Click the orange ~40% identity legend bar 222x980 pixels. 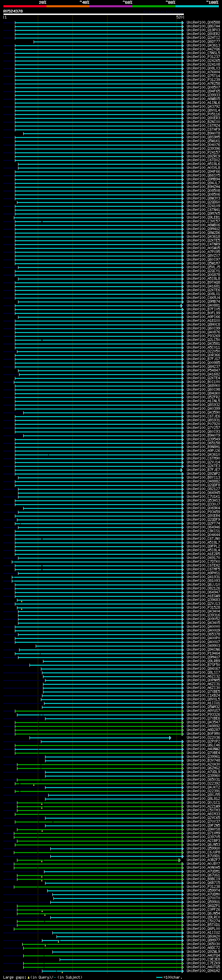68,6
